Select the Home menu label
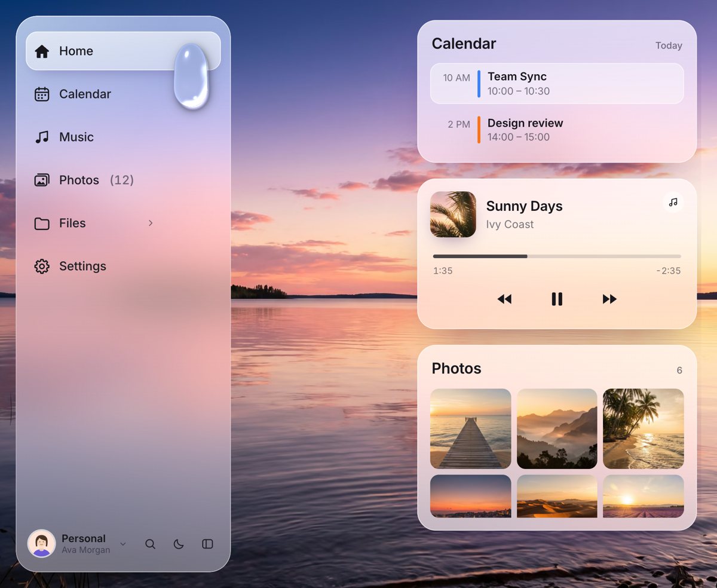The image size is (717, 588). [76, 51]
